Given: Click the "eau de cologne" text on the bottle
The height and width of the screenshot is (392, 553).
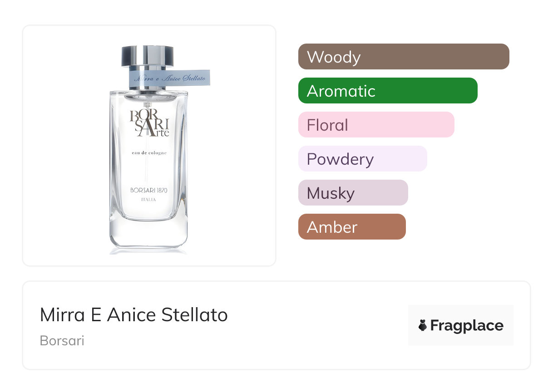Looking at the screenshot, I should [149, 153].
